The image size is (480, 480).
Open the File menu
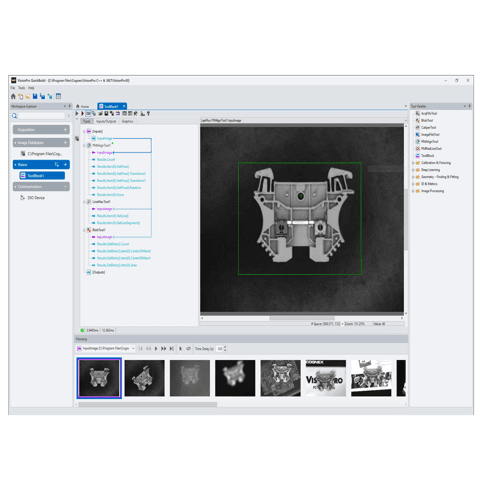13,88
